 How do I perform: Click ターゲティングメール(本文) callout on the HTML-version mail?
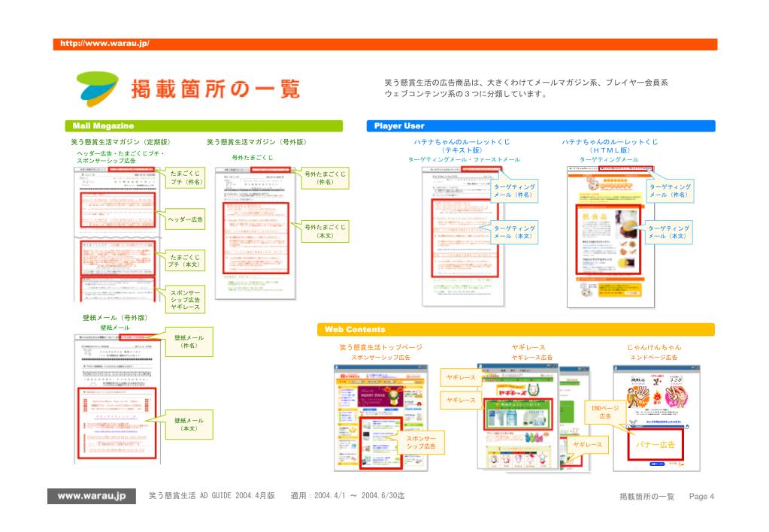coord(669,232)
